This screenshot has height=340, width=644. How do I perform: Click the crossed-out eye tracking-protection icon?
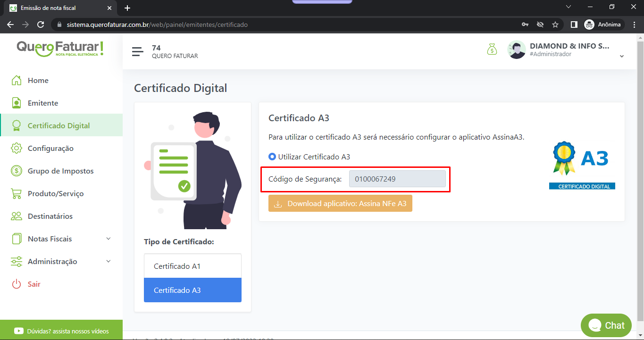point(540,25)
